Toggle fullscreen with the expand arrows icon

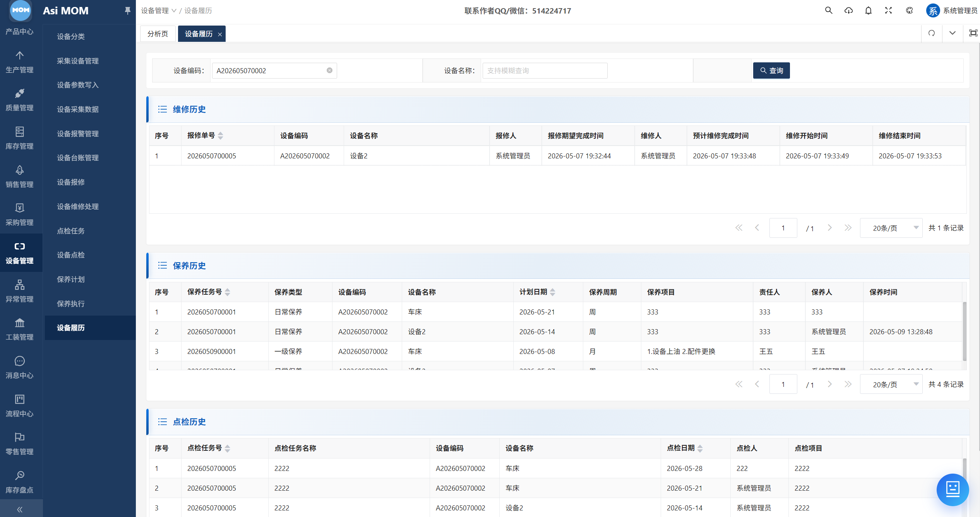tap(888, 10)
